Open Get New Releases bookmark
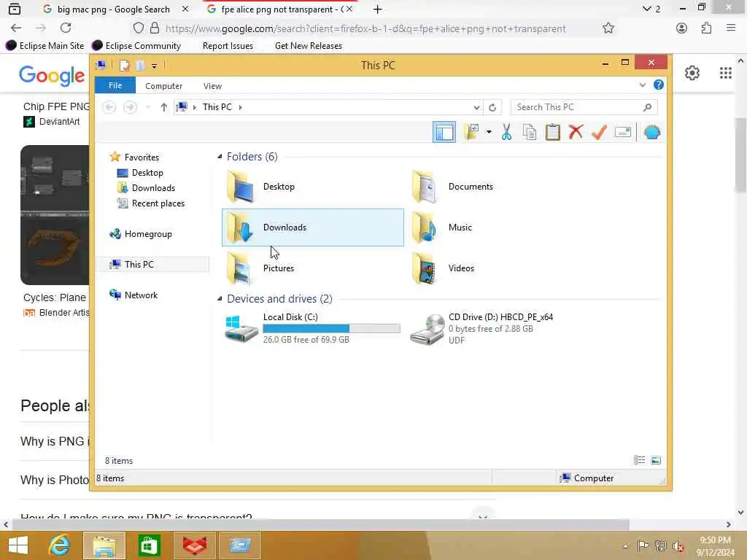 click(309, 46)
